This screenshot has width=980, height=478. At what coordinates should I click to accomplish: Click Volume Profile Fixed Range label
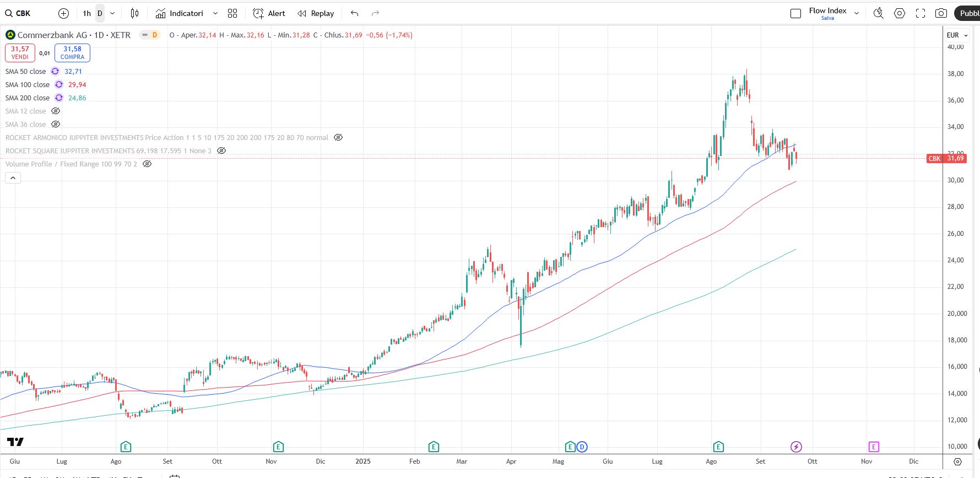click(71, 164)
